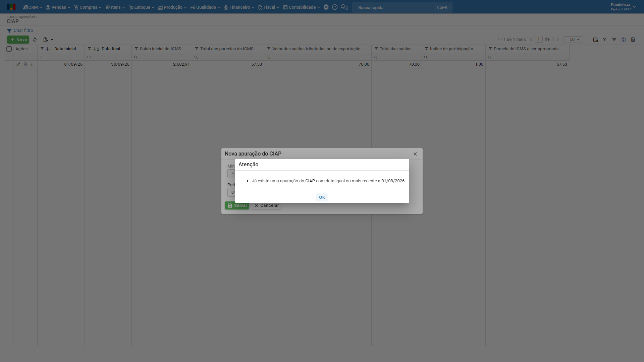This screenshot has width=644, height=362.
Task: Click the Criar filtro link
Action: coord(20,31)
